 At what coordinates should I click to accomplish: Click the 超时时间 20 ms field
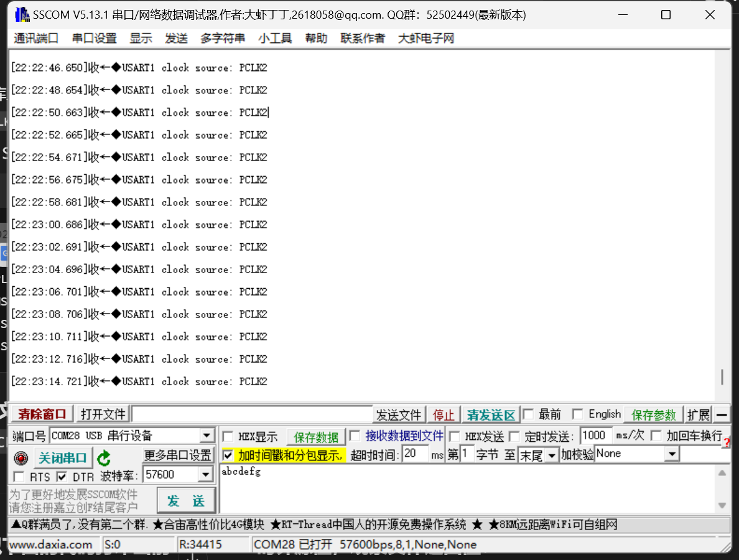415,454
